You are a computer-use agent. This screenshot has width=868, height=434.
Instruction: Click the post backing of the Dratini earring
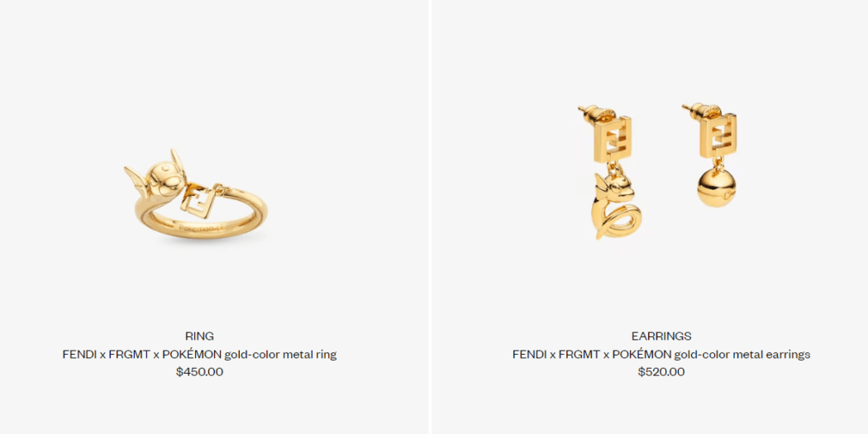coord(596,112)
